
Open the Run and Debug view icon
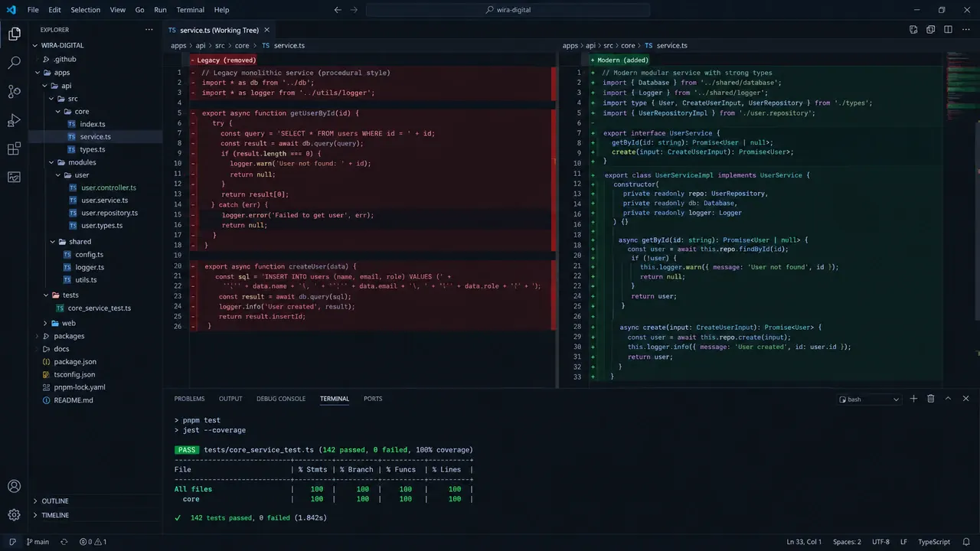pyautogui.click(x=14, y=120)
